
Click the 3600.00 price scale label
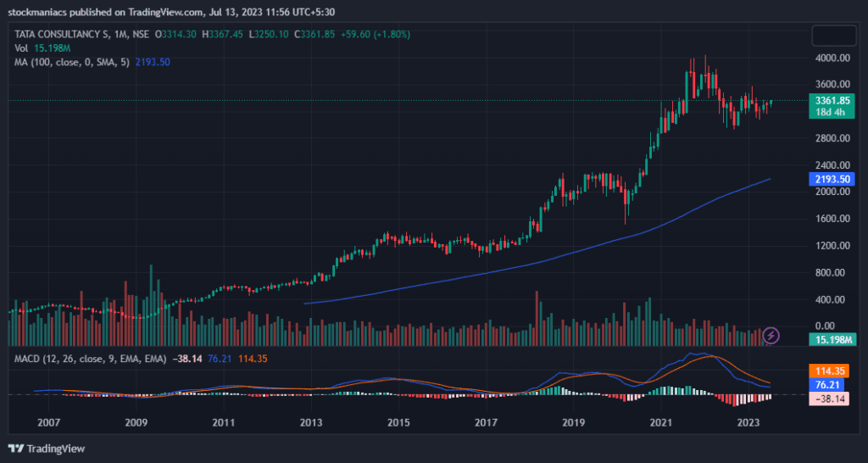[x=833, y=84]
